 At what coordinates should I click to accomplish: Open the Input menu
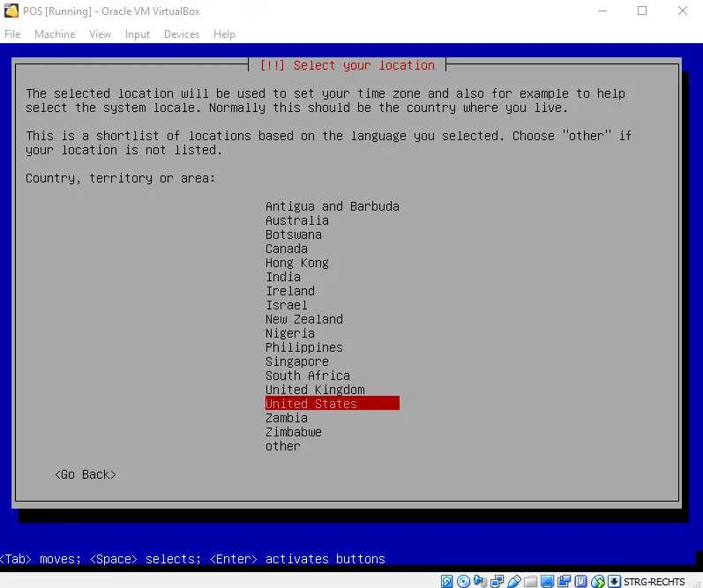point(138,33)
